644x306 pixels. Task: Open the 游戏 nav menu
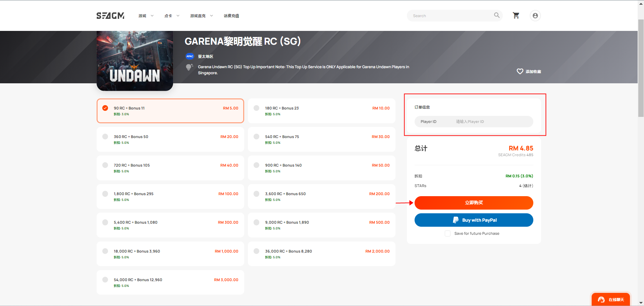click(143, 16)
